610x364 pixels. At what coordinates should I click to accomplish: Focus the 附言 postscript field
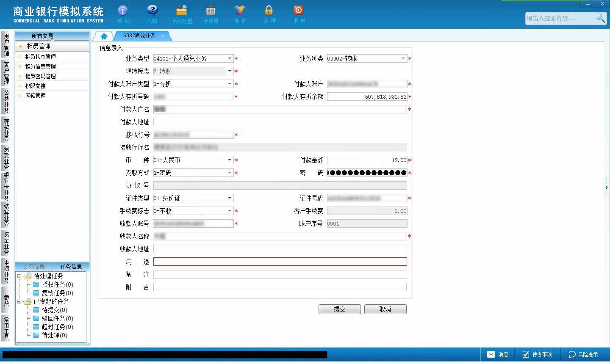coord(280,287)
